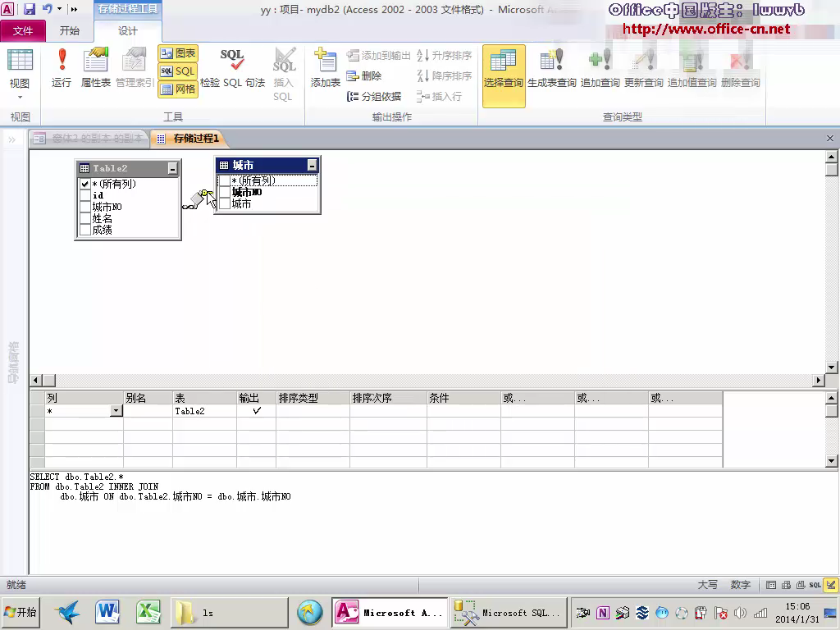Check 姓名 column in Table2
This screenshot has width=840, height=630.
[x=84, y=218]
